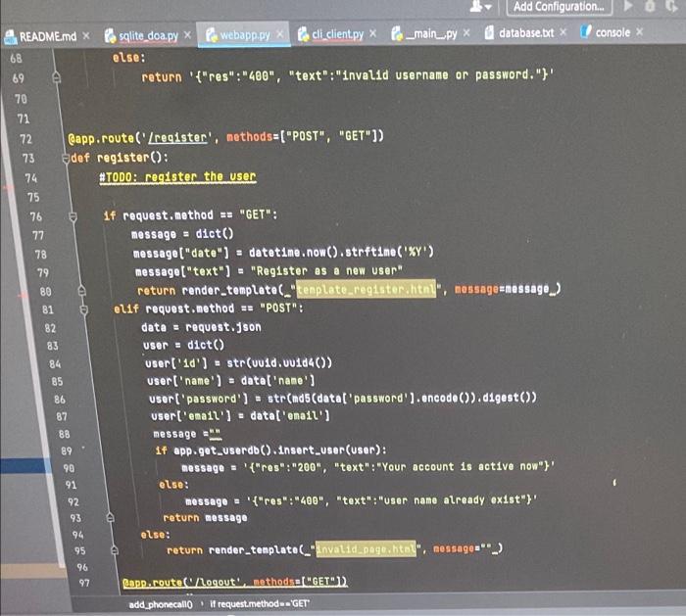The height and width of the screenshot is (616, 686).
Task: Click the blue highlighted left panel row
Action: click(x=25, y=465)
